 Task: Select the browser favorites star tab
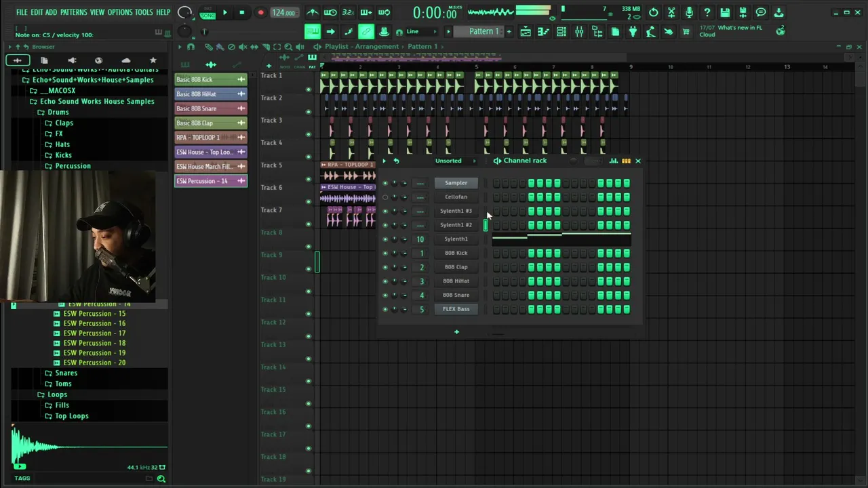153,60
